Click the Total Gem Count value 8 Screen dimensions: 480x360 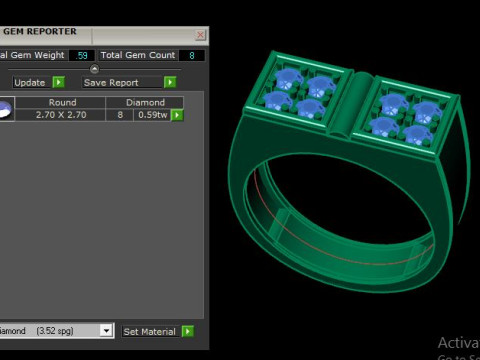(192, 55)
